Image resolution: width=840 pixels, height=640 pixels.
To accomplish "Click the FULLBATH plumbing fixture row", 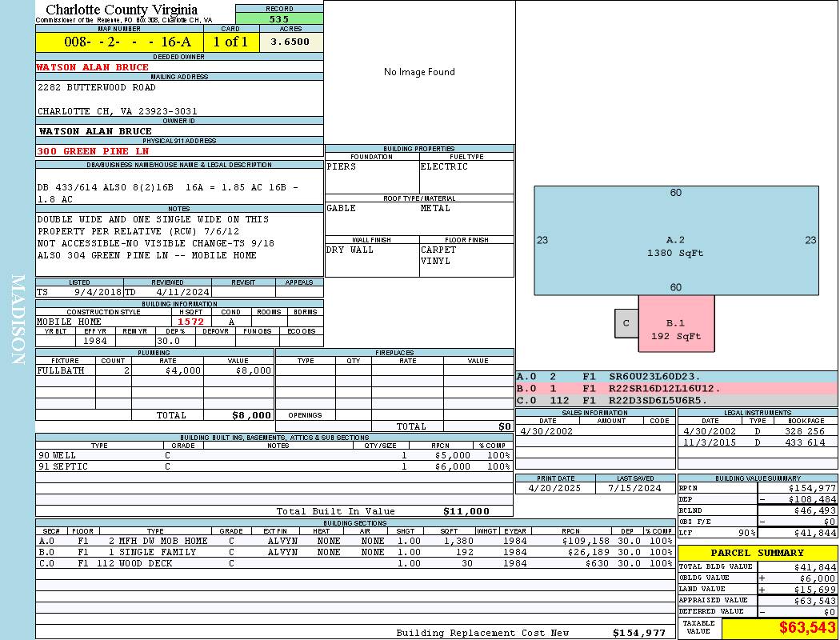I will point(154,371).
